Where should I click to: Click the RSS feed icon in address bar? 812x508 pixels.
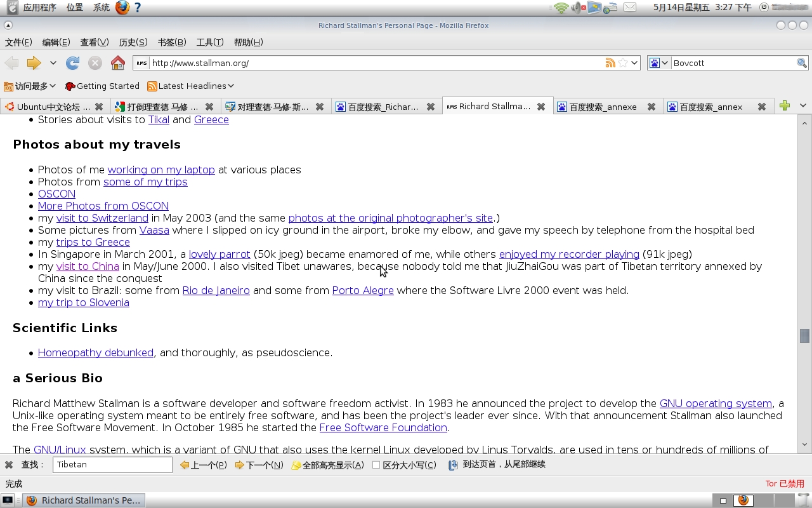click(x=610, y=63)
